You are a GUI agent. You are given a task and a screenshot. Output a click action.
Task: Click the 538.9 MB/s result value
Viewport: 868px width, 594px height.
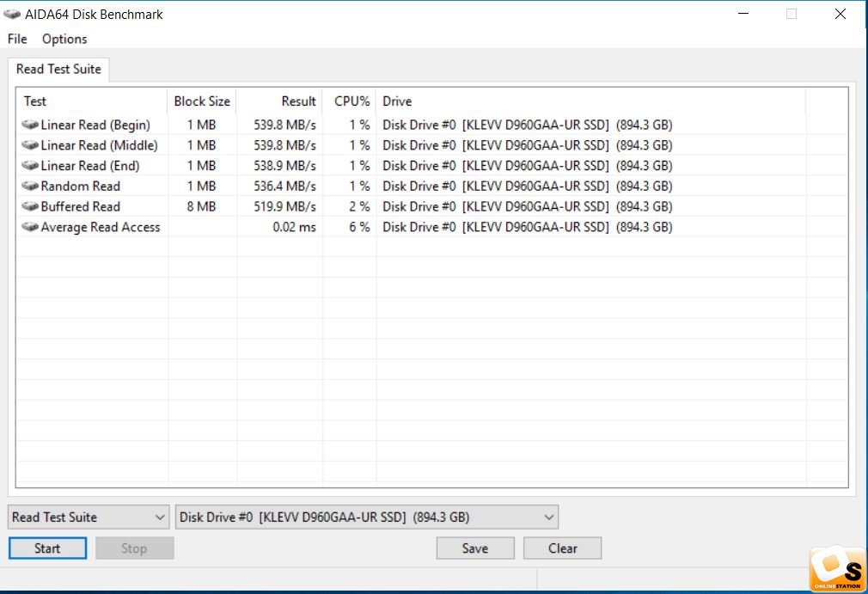[x=285, y=166]
